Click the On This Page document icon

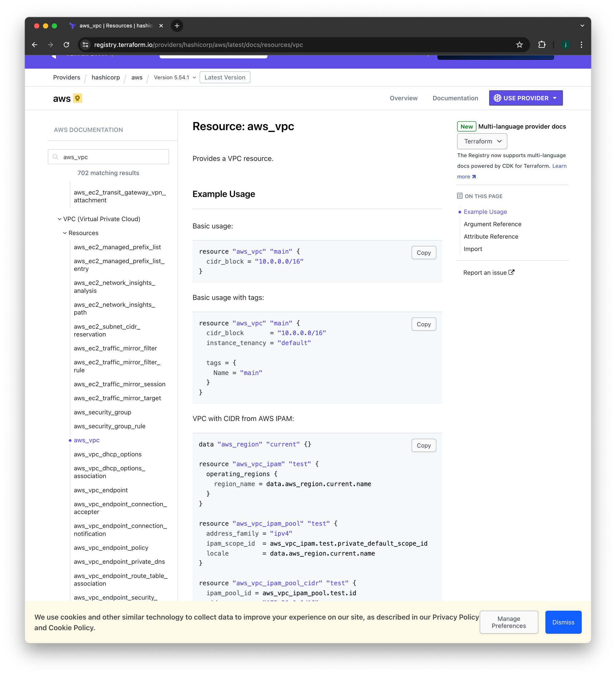[460, 196]
